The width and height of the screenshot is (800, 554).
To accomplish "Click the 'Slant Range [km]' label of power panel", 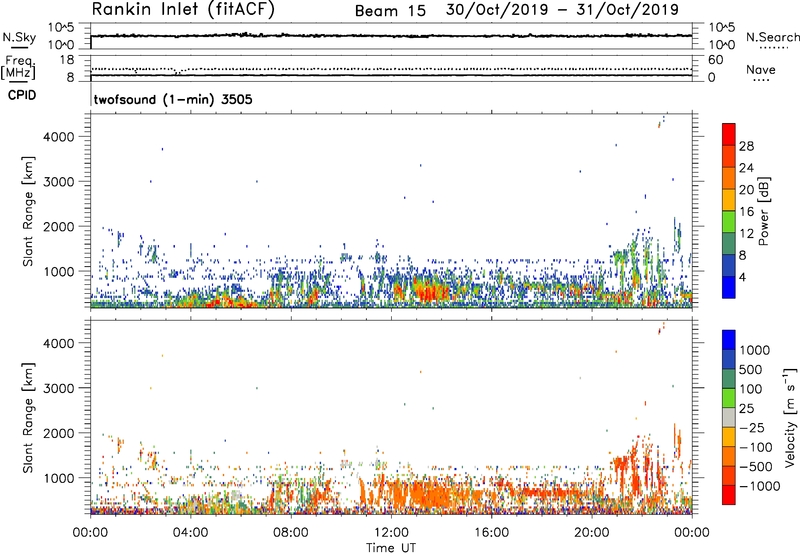I will (x=28, y=211).
